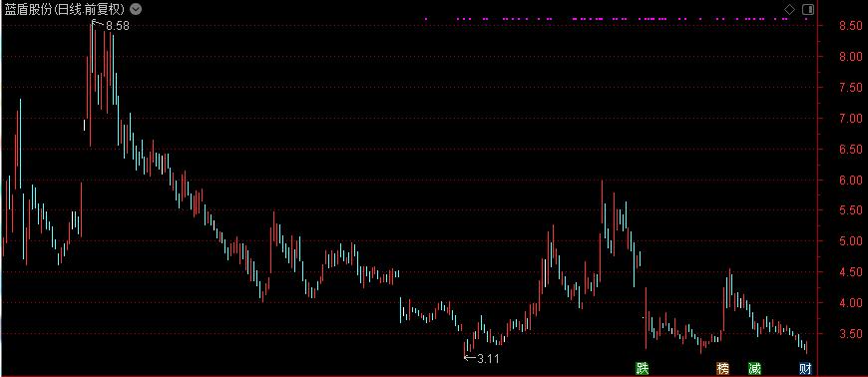Screen dimensions: 868x377
Task: Click the 蓝盾股份(日线.前复权) chart title
Action: 65,9
